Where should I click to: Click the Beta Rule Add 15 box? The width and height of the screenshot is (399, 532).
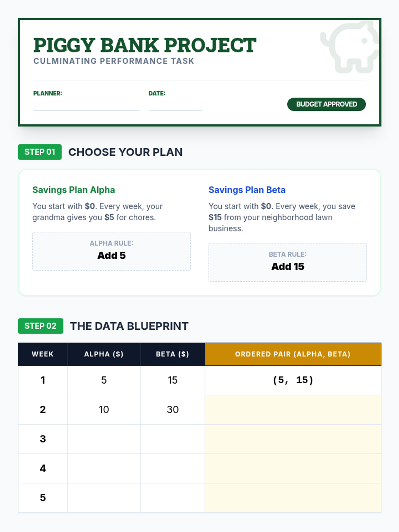click(x=288, y=262)
